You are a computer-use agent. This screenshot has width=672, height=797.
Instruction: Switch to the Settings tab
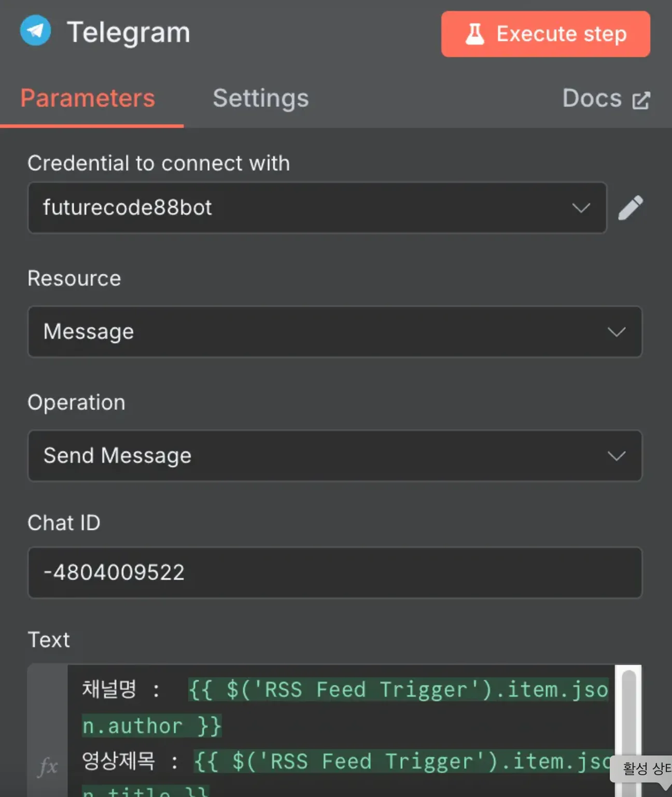pos(260,99)
